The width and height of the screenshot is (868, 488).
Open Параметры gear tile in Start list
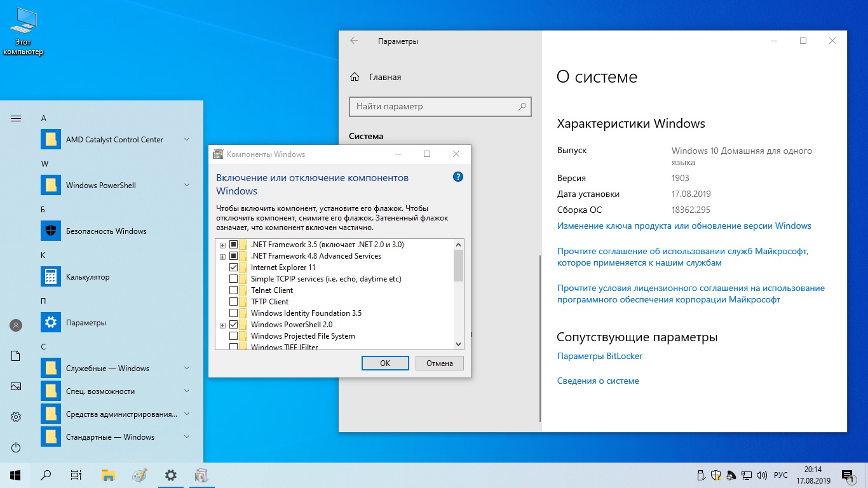click(x=50, y=322)
